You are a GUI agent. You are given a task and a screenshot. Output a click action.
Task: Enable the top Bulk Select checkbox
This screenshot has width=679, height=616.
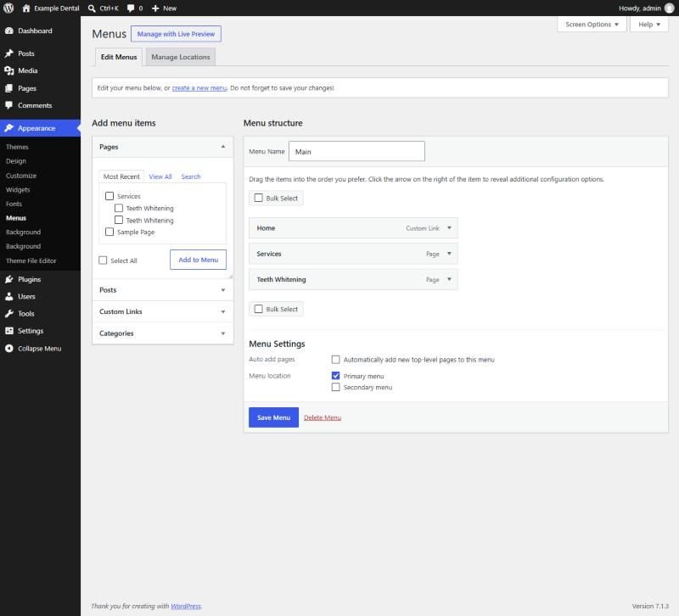pos(259,198)
